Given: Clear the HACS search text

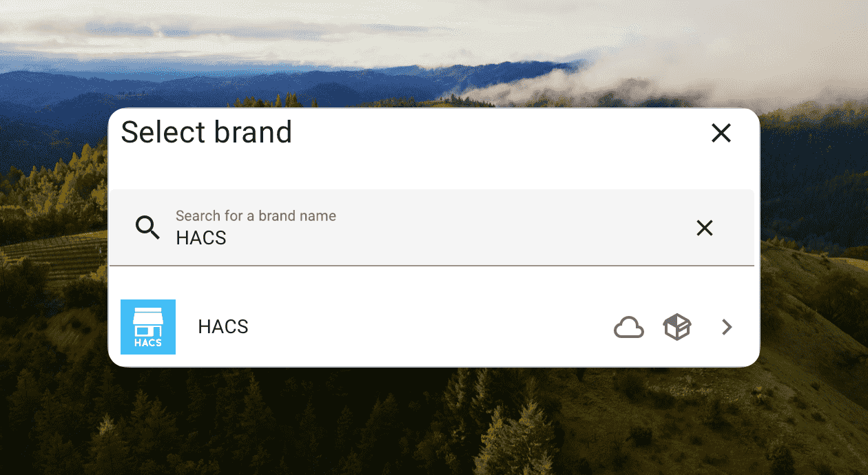Looking at the screenshot, I should click(704, 228).
